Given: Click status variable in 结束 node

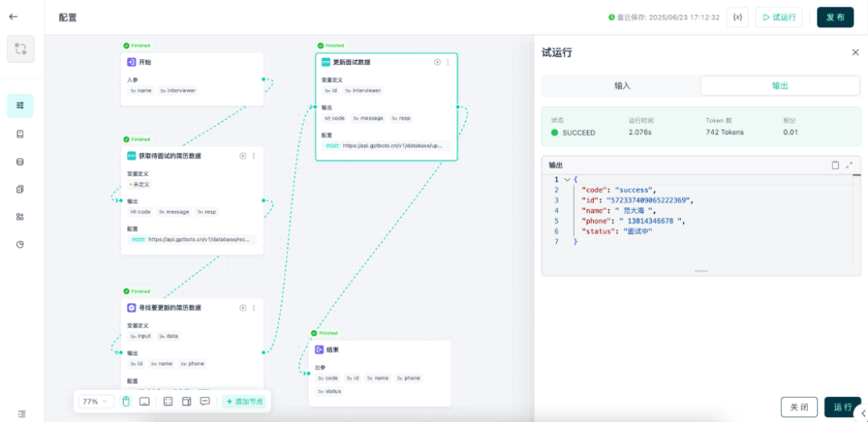Looking at the screenshot, I should [330, 391].
